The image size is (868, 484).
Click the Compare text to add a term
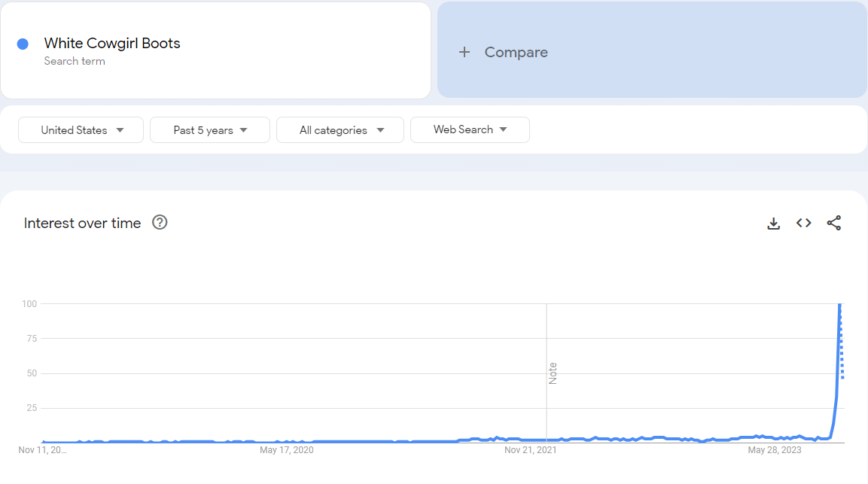click(x=516, y=52)
